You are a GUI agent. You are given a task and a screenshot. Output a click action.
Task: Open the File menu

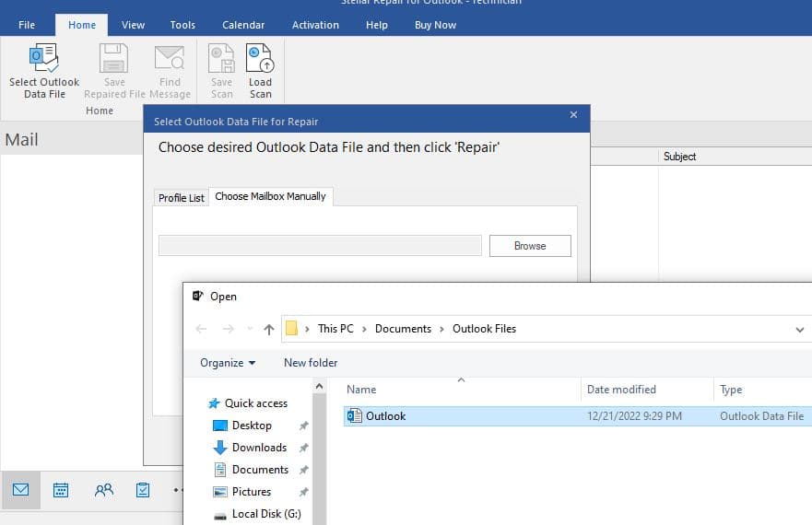(x=27, y=25)
